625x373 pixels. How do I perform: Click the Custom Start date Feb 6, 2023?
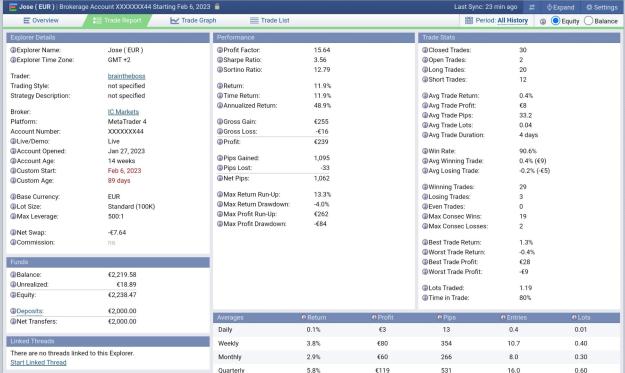click(124, 171)
